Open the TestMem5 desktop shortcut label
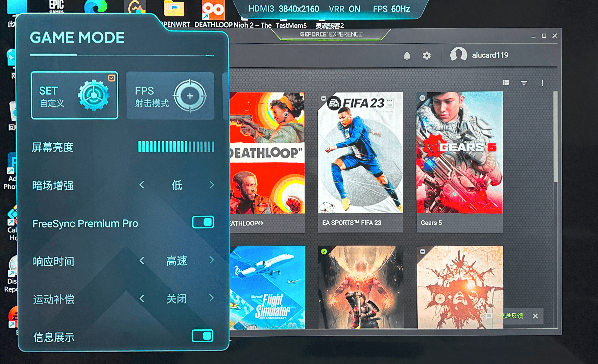 pos(291,25)
